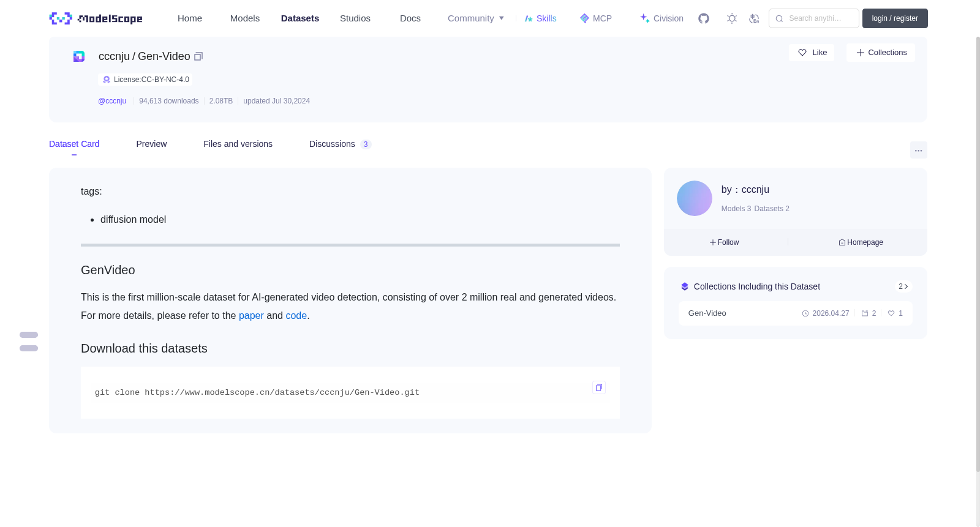Click the heart icon on Gen-Video collection

coord(891,313)
